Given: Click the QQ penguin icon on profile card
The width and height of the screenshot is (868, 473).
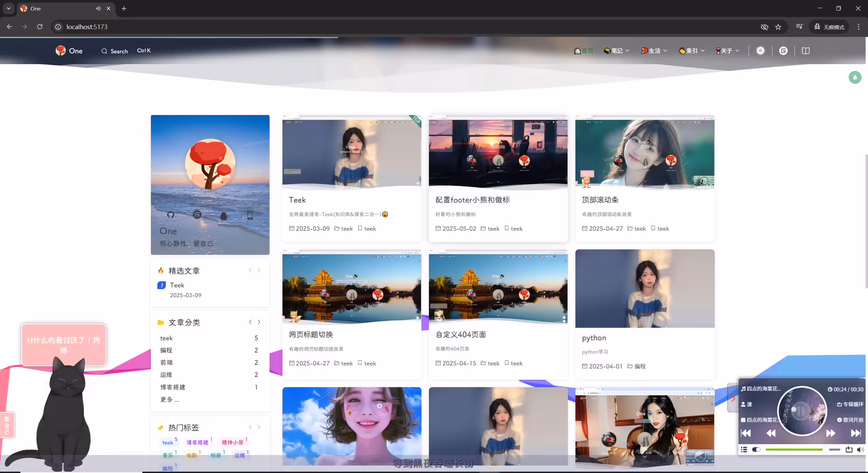Looking at the screenshot, I should (223, 215).
